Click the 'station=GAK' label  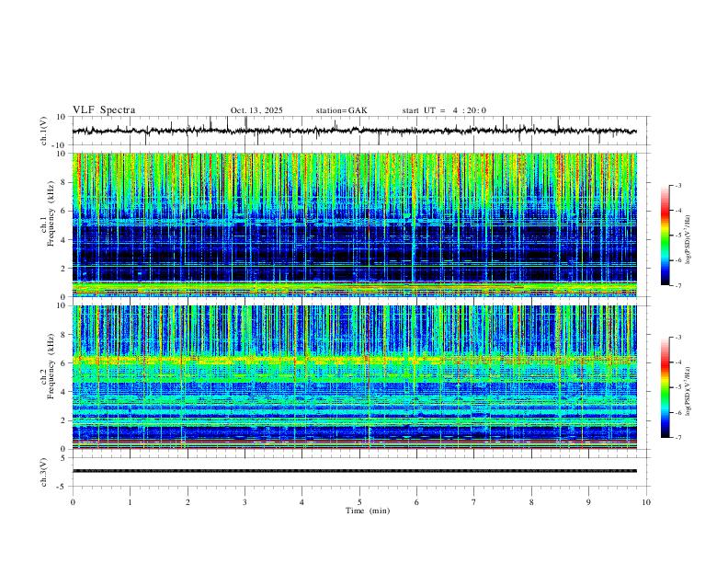point(342,110)
